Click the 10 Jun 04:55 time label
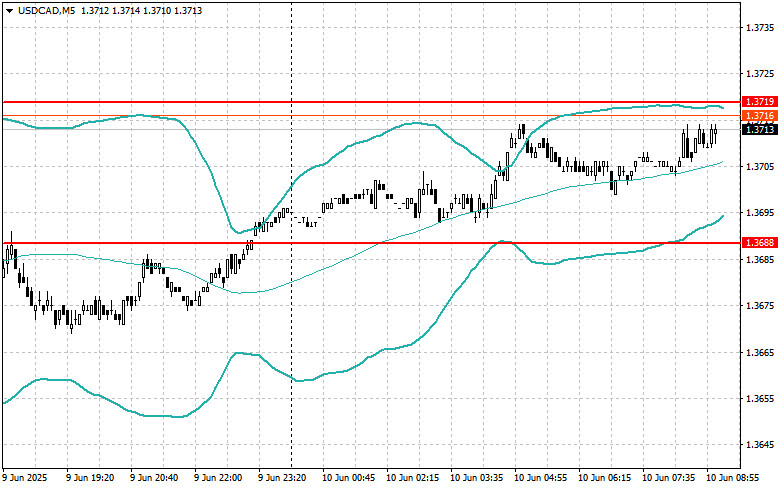This screenshot has height=489, width=781. 540,478
